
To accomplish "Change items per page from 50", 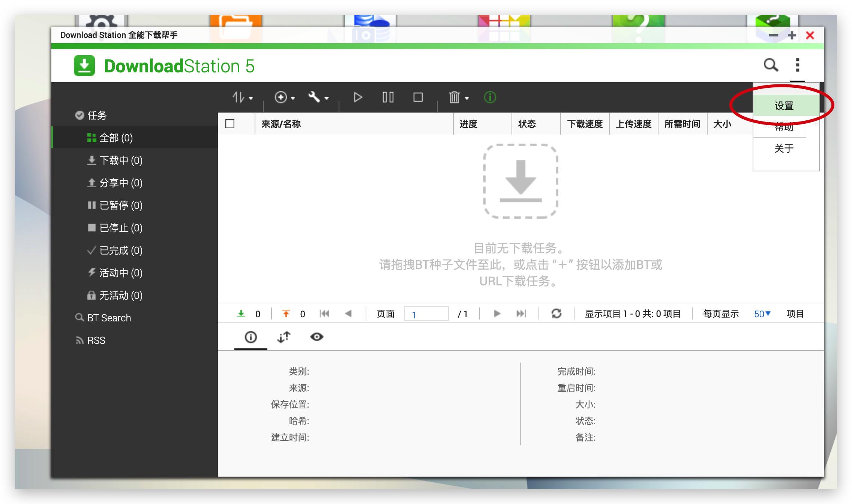I will pos(762,314).
